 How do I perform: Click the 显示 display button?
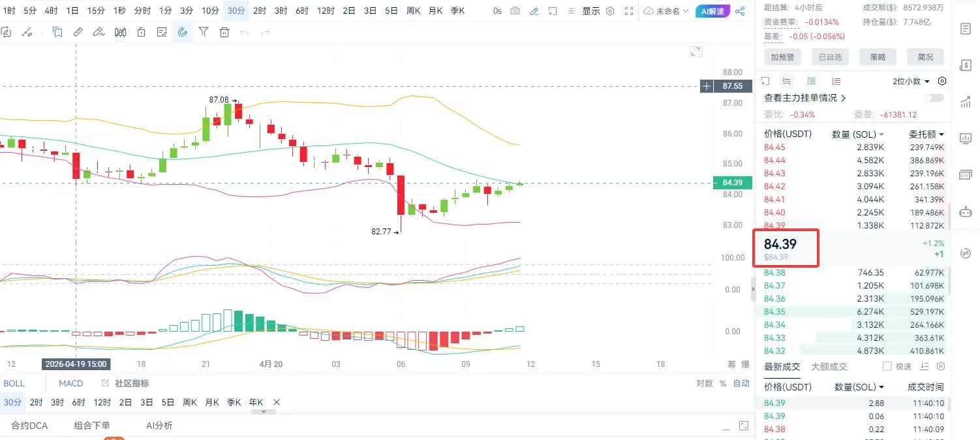click(591, 11)
